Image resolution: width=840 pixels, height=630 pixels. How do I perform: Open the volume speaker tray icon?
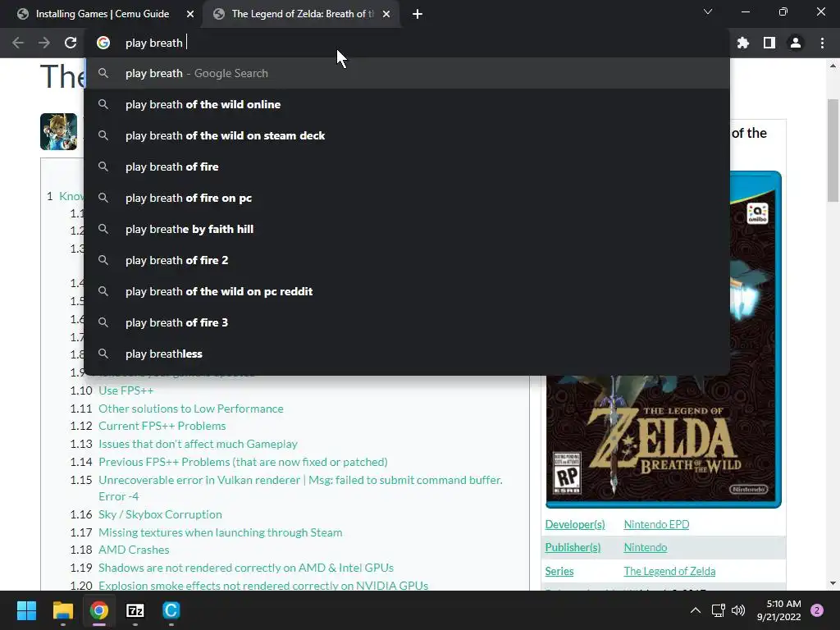tap(738, 610)
